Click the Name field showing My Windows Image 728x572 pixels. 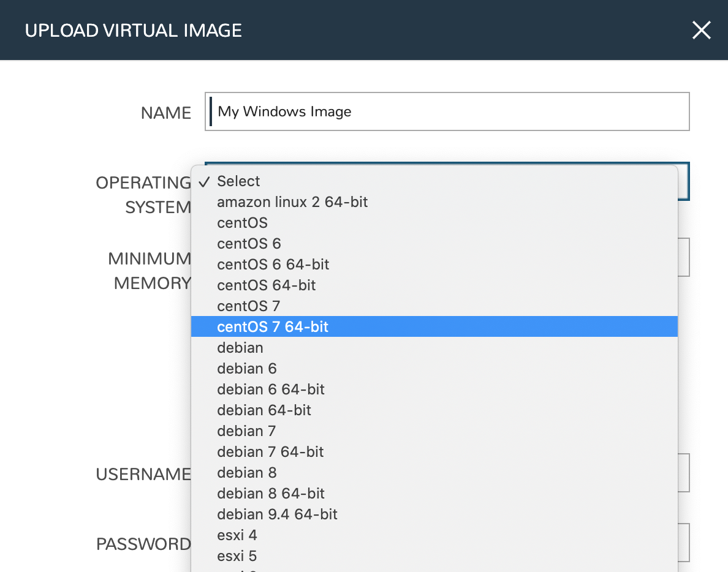coord(447,111)
